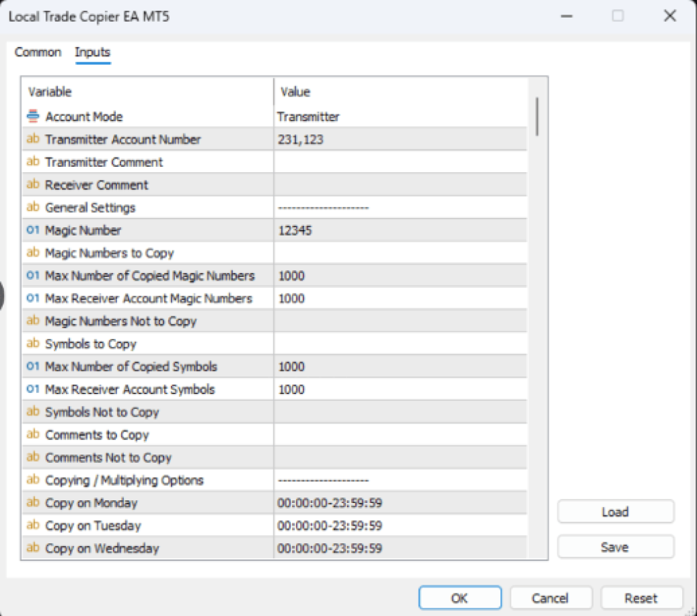697x616 pixels.
Task: Select the 'Comments to Copy' label
Action: coord(97,435)
